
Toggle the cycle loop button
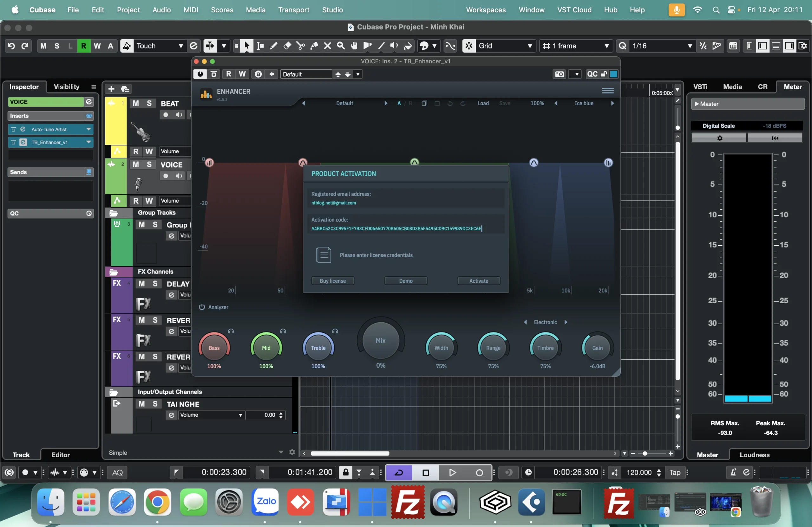pos(399,472)
